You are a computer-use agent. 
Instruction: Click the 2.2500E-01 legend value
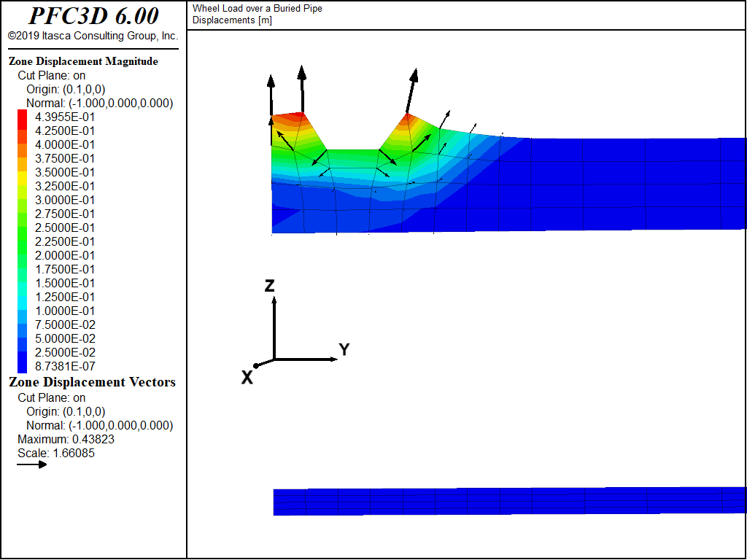[x=65, y=241]
